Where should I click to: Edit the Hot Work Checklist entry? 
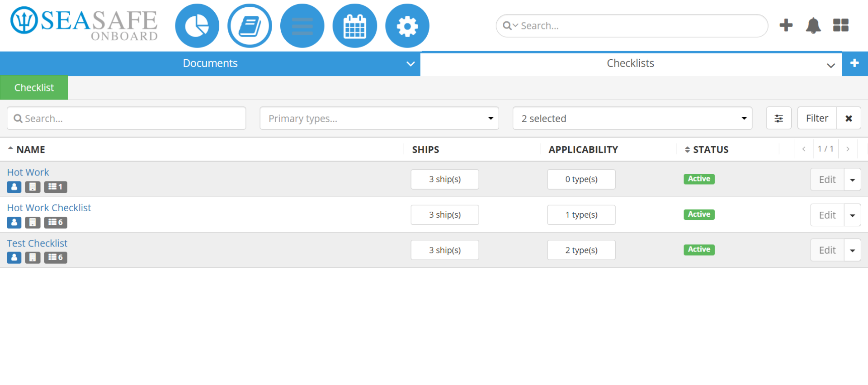[x=827, y=215]
